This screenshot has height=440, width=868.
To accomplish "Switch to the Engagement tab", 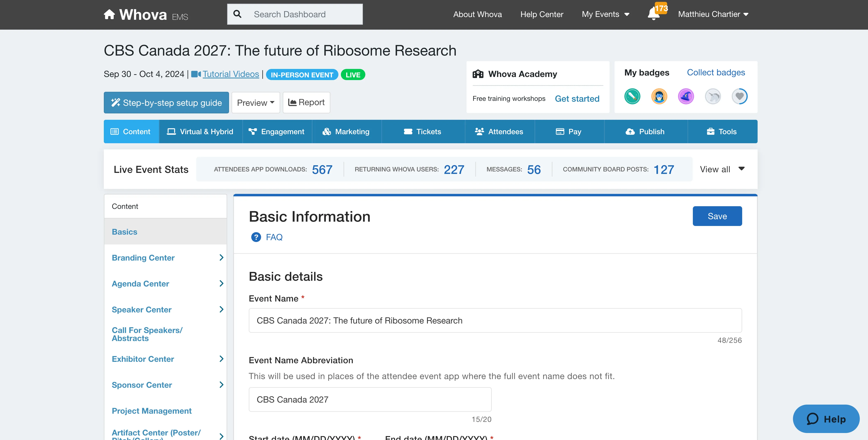I will [277, 132].
